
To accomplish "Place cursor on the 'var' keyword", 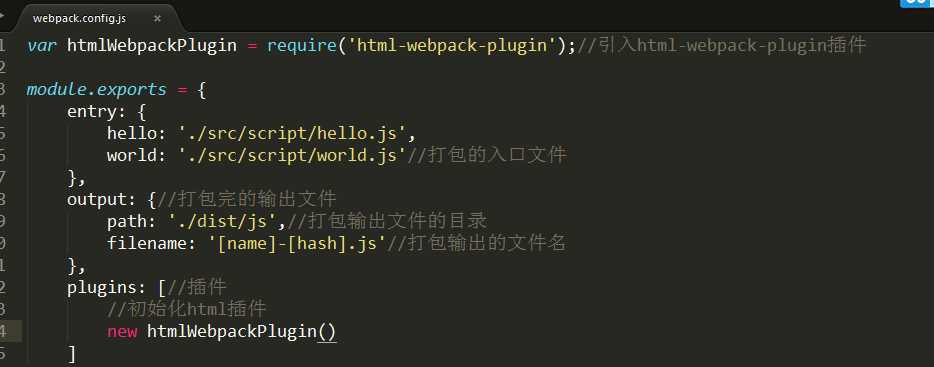I will coord(42,45).
